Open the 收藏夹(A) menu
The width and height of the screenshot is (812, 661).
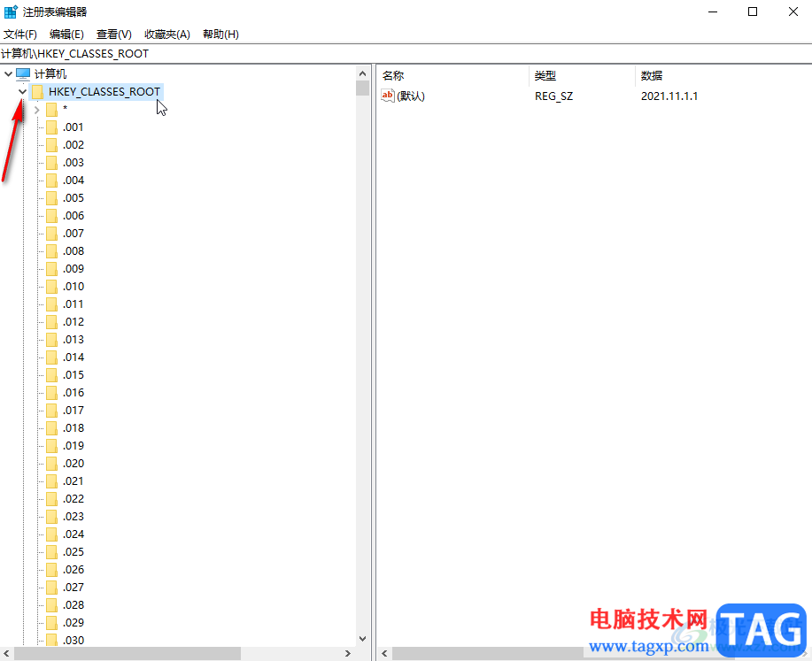point(167,35)
